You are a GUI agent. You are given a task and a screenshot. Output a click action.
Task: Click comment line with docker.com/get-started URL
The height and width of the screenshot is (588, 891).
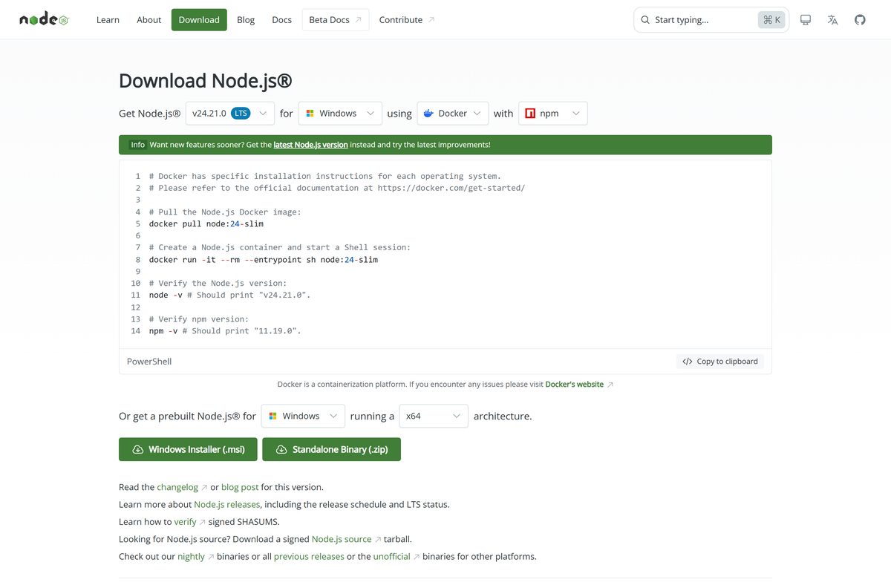click(x=337, y=188)
